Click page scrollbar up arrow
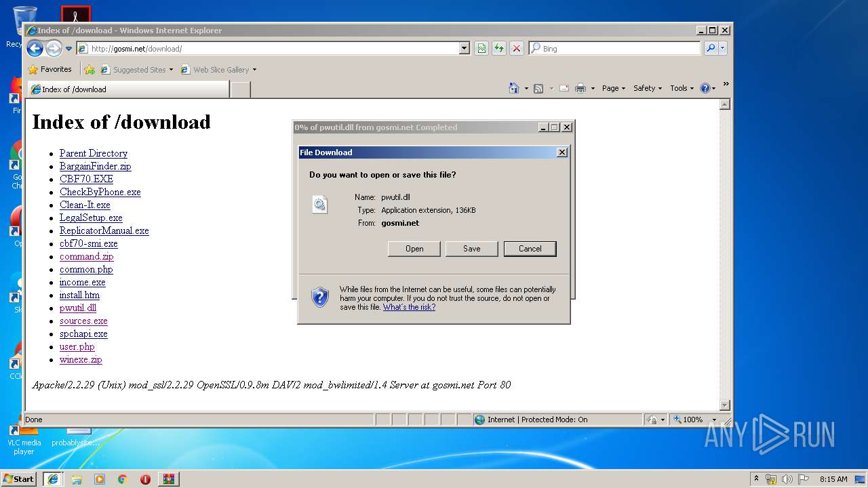This screenshot has width=868, height=488. 725,104
